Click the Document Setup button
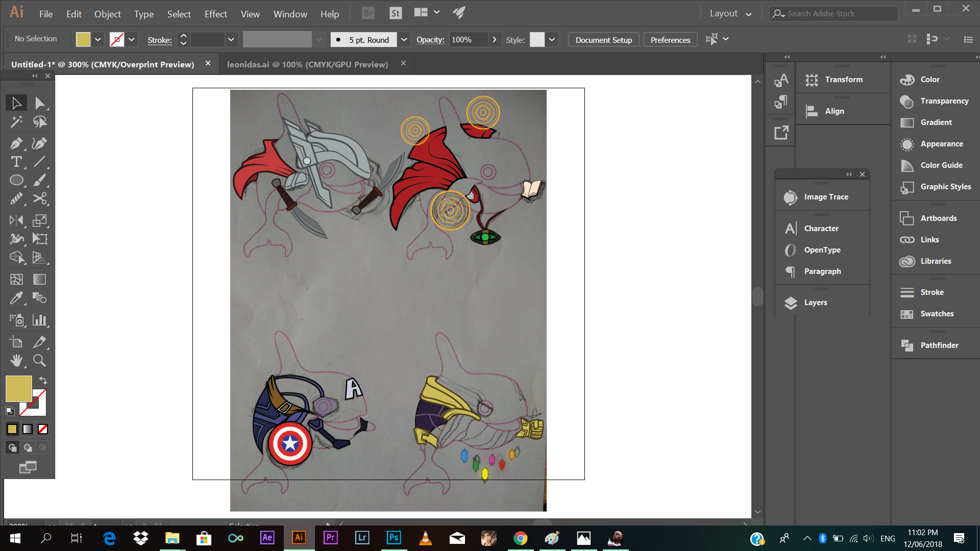This screenshot has width=980, height=551. [604, 40]
